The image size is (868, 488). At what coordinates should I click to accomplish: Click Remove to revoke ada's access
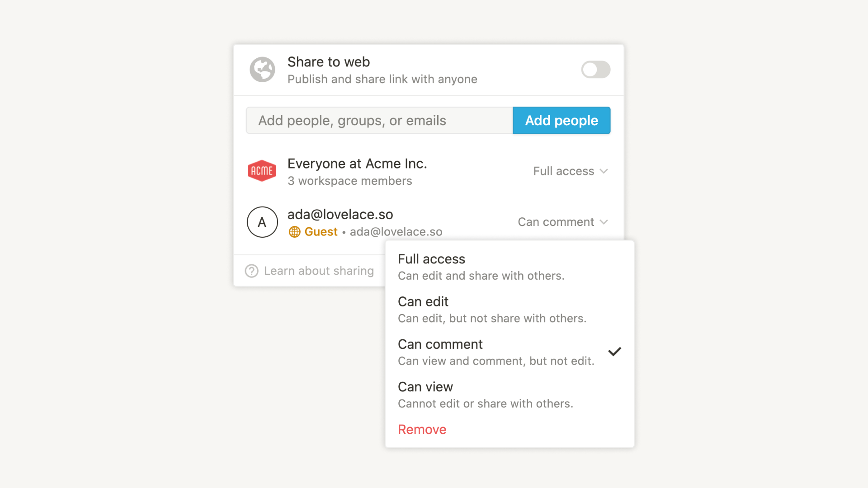pos(421,430)
